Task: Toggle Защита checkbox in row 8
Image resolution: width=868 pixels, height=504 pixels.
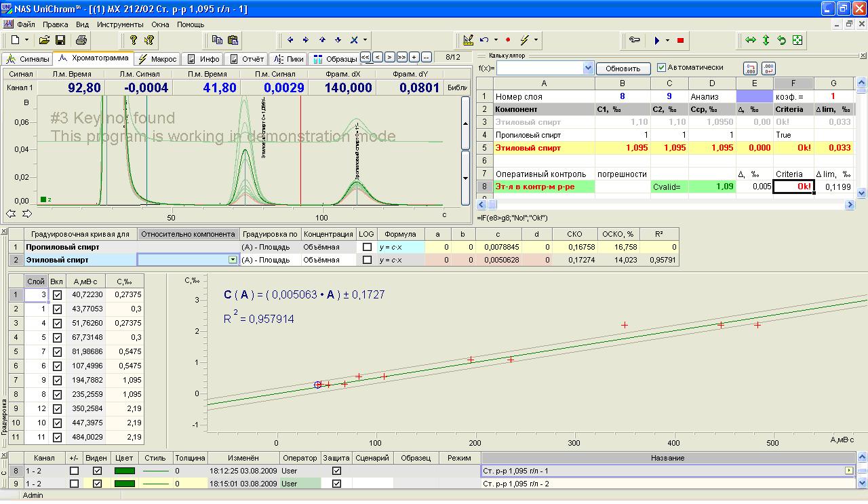Action: coord(336,470)
